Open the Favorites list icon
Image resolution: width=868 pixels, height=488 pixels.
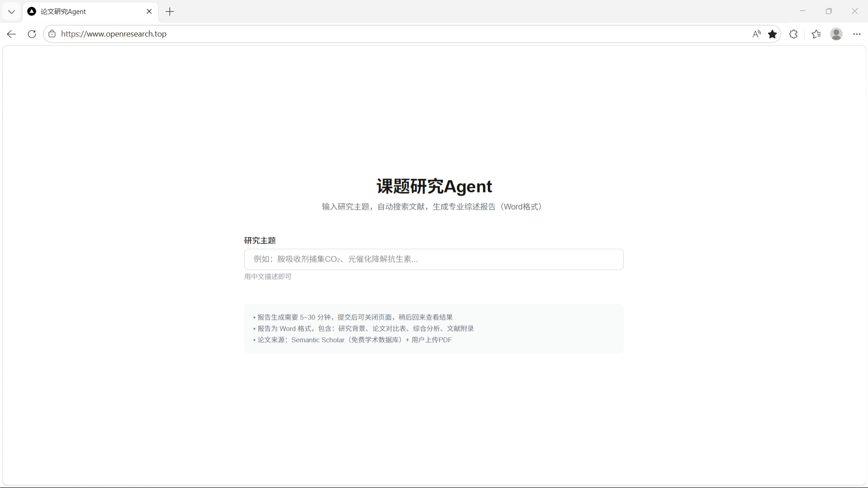816,34
